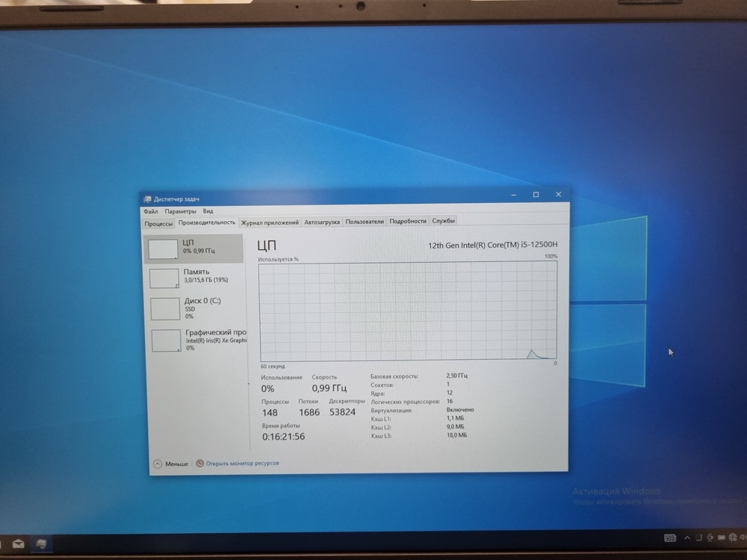Click the Task Manager title bar icon

(x=148, y=199)
